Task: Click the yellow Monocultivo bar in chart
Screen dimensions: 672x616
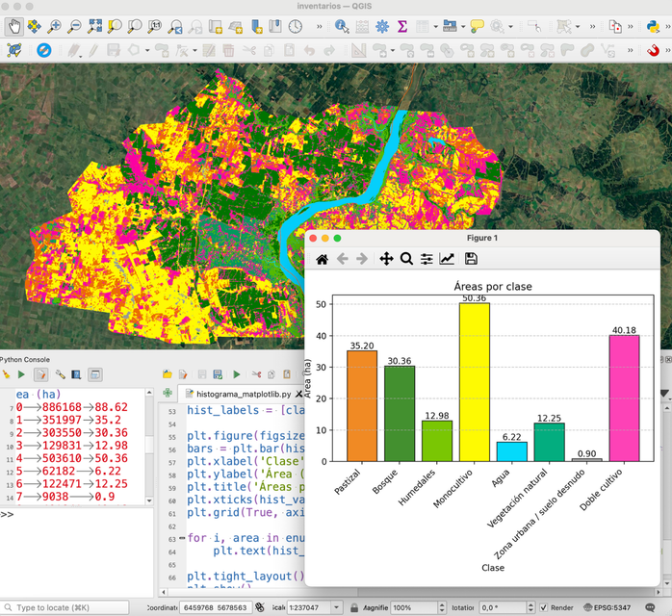Action: pos(474,385)
